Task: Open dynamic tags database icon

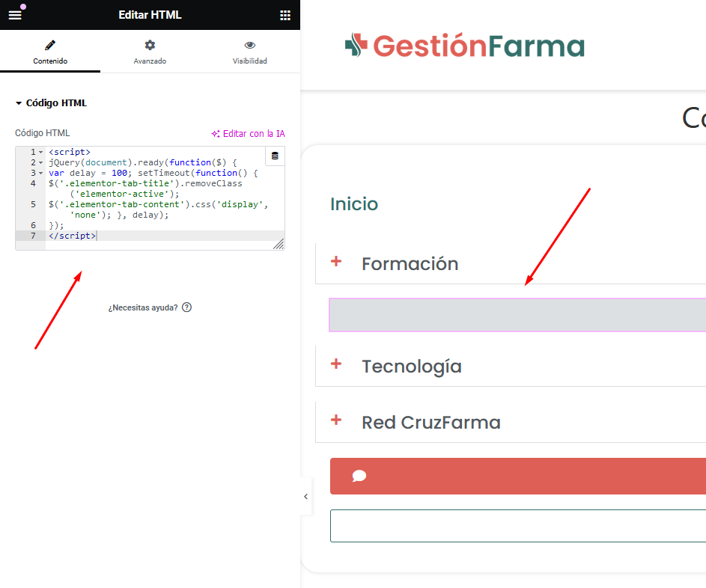Action: click(275, 156)
